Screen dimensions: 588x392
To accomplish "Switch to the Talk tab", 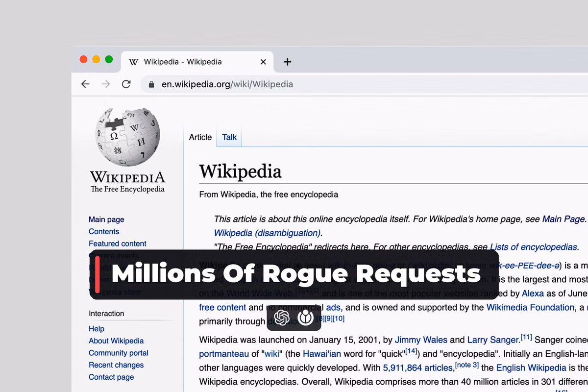I will 229,137.
